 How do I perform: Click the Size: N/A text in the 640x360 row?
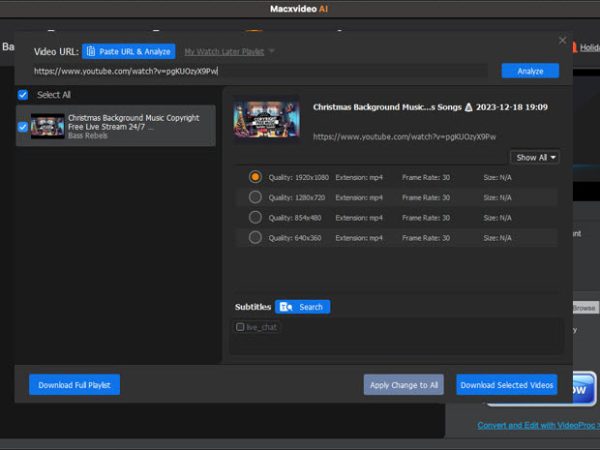tap(497, 238)
